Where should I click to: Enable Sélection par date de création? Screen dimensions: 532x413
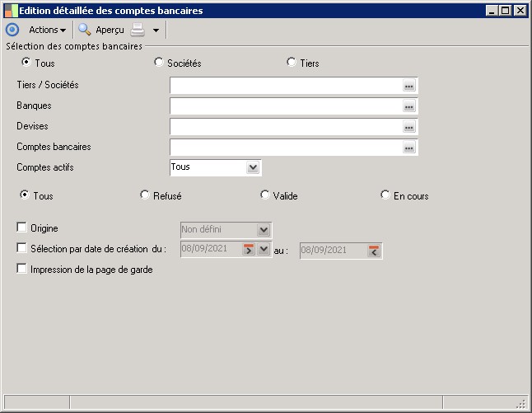[22, 248]
